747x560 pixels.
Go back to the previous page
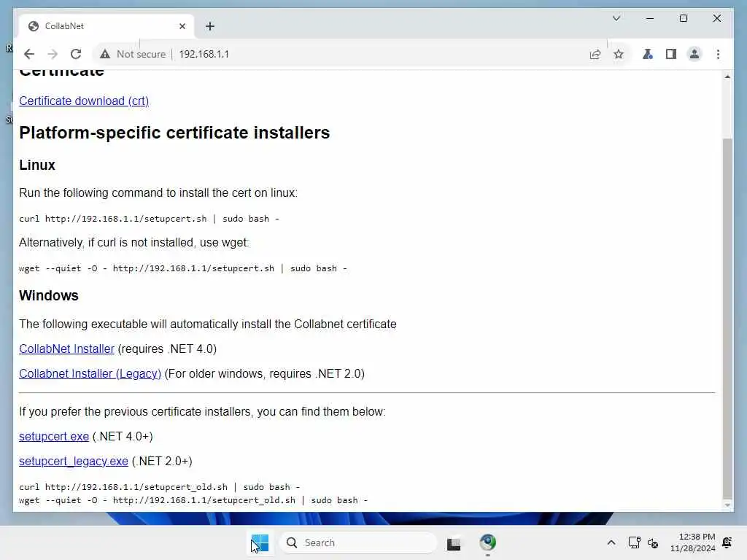pos(29,54)
